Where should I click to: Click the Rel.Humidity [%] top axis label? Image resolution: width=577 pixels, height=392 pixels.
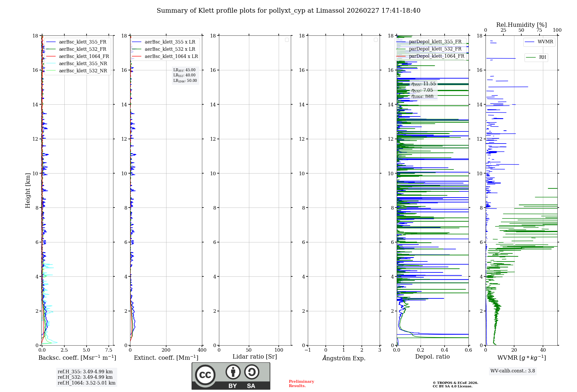coord(521,25)
